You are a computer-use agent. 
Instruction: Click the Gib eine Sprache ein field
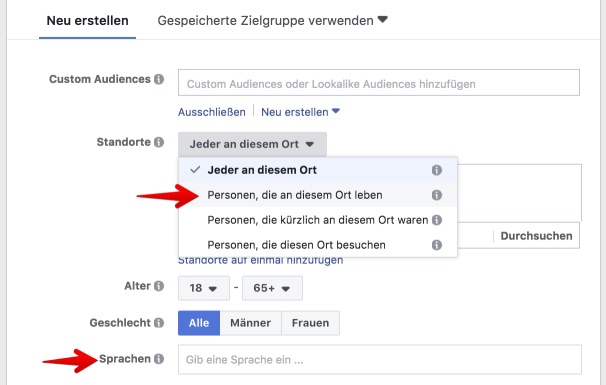[380, 359]
